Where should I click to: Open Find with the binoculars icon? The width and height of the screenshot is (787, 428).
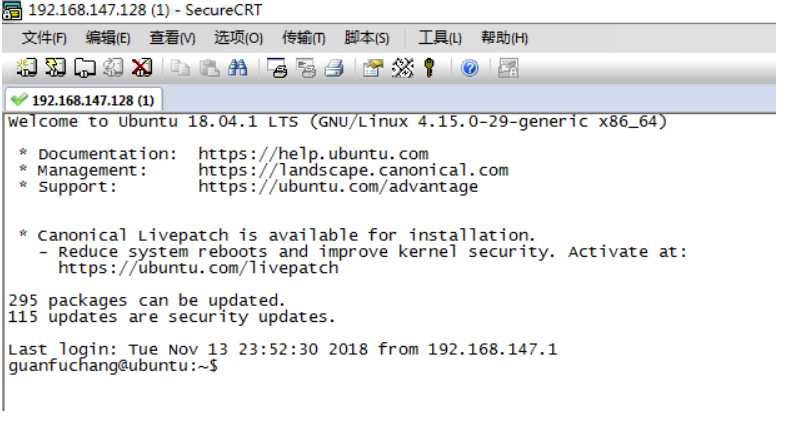237,69
